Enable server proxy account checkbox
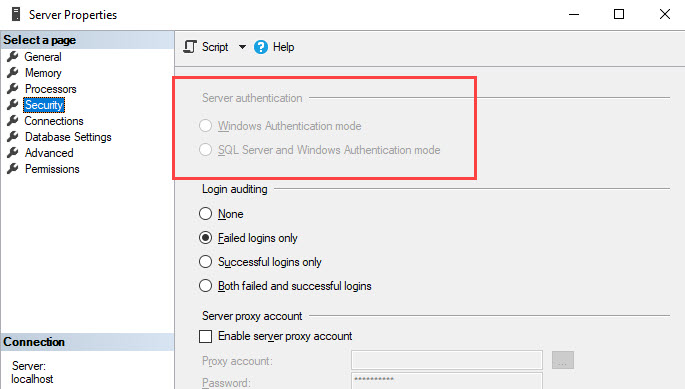685x389 pixels. click(205, 336)
